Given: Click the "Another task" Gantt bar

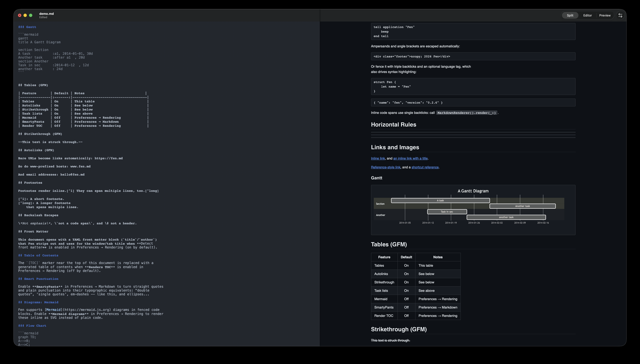Looking at the screenshot, I should (523, 206).
